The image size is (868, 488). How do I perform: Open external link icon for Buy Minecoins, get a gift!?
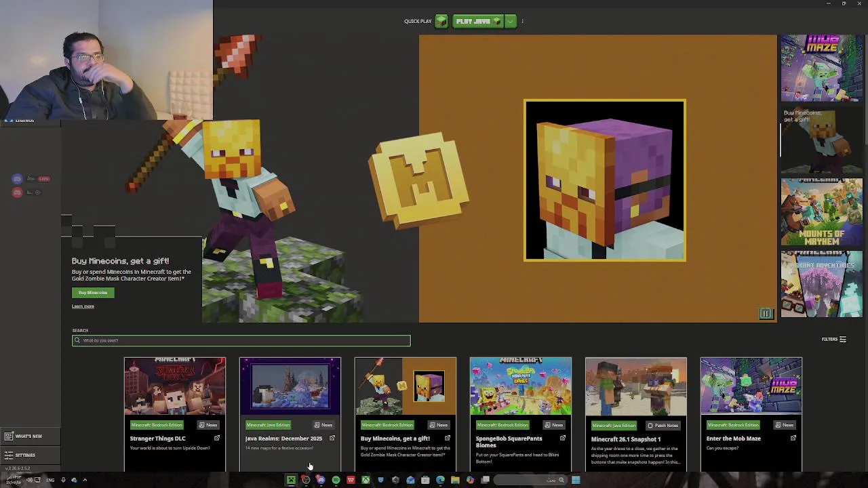448,439
